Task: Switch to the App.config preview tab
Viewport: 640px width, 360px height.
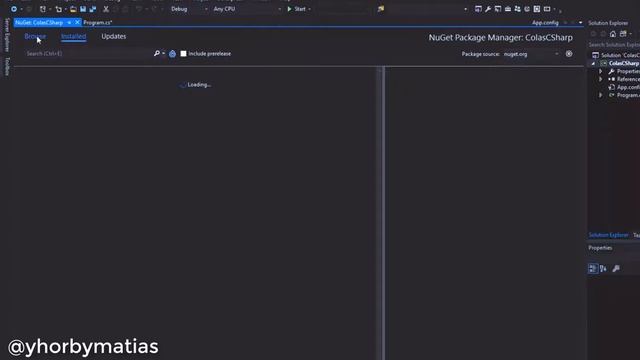Action: [545, 22]
